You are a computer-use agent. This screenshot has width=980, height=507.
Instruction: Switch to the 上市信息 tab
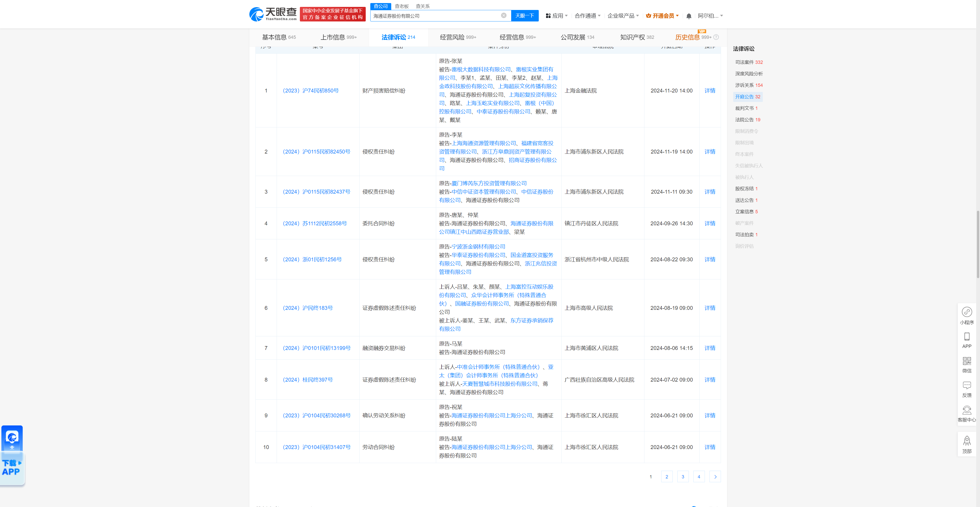point(338,37)
